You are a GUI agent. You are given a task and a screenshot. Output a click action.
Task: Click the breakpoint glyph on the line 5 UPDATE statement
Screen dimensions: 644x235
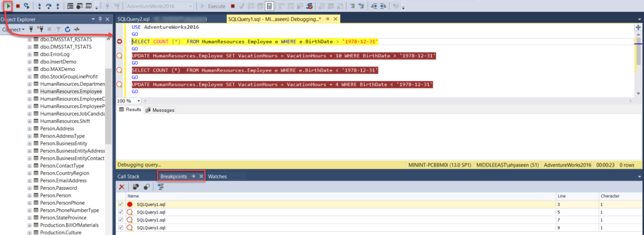[x=120, y=56]
